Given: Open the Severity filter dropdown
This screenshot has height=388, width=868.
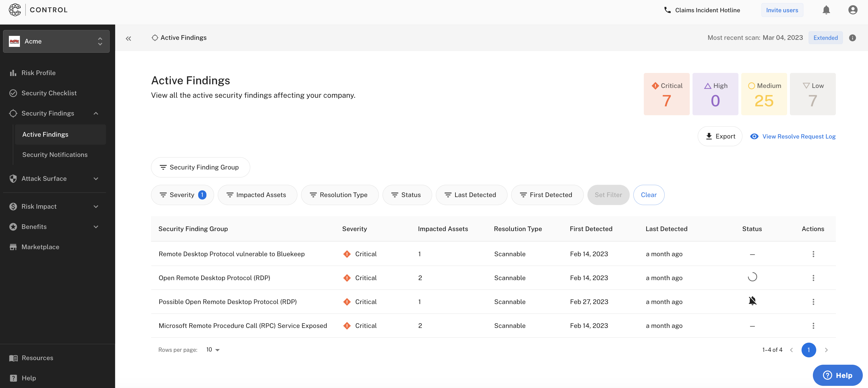Looking at the screenshot, I should pos(182,195).
